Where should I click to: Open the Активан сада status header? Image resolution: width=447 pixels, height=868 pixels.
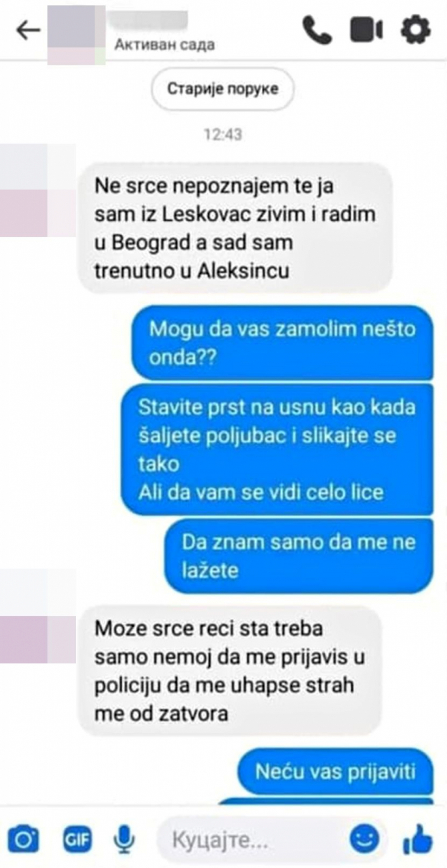(164, 45)
